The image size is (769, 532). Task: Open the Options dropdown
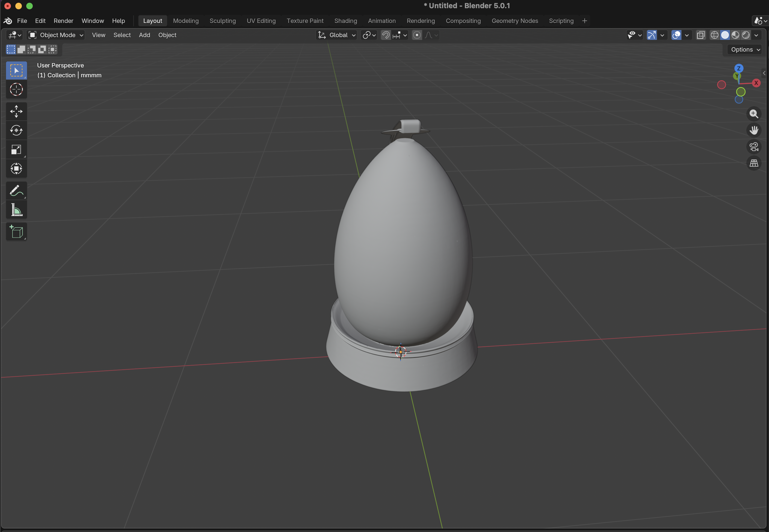[x=745, y=50]
